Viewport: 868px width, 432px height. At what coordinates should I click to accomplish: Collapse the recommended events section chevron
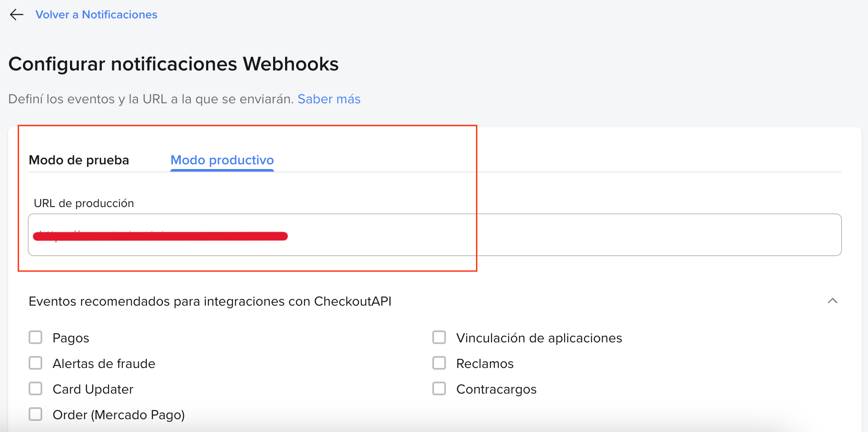833,301
